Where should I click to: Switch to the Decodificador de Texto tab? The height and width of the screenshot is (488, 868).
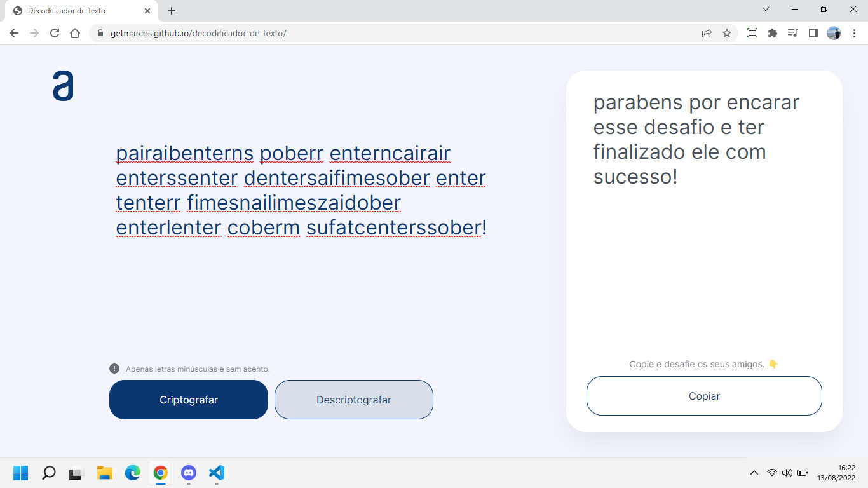click(x=76, y=10)
